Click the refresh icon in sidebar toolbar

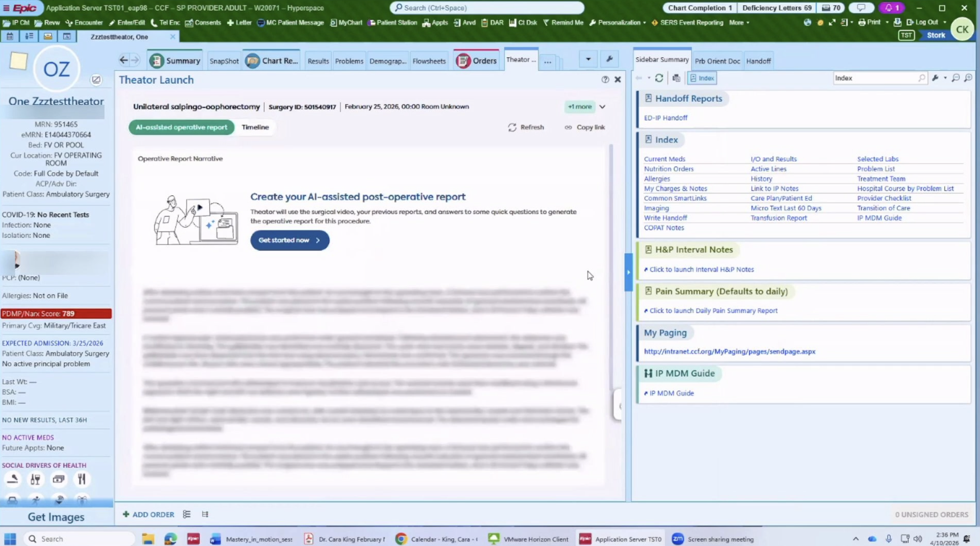click(659, 78)
